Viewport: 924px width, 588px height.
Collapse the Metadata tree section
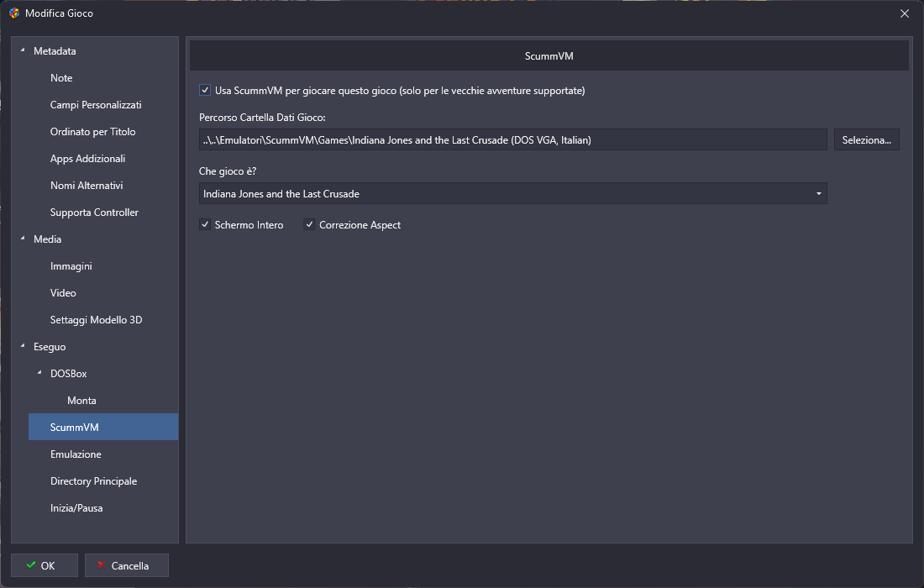[x=23, y=51]
